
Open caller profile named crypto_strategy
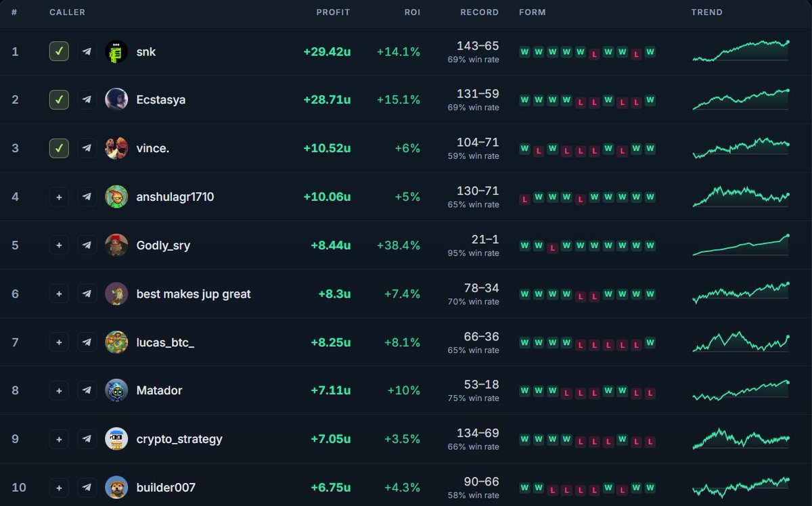[x=179, y=439]
